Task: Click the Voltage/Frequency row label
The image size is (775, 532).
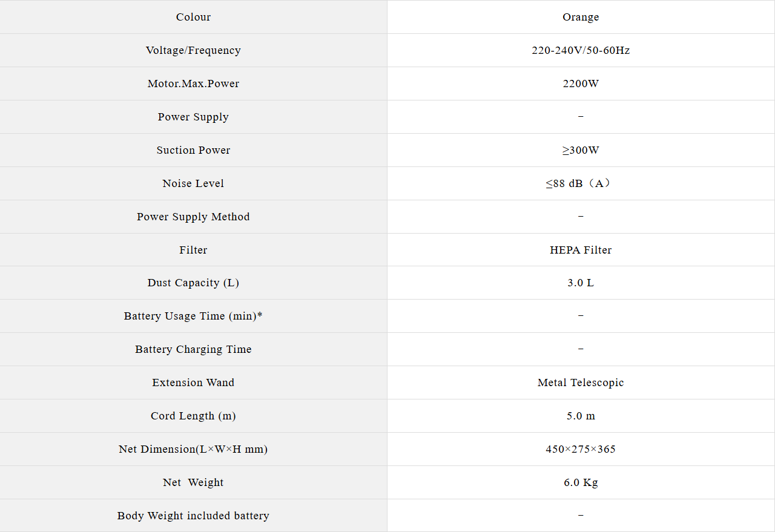Action: point(193,50)
